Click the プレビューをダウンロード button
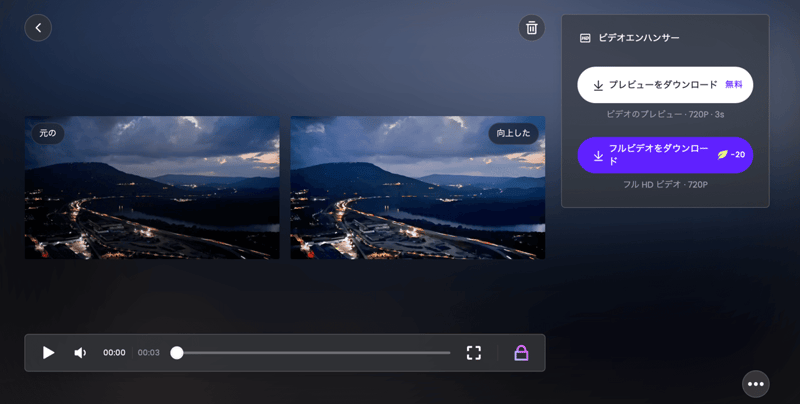This screenshot has height=404, width=800. click(x=665, y=85)
